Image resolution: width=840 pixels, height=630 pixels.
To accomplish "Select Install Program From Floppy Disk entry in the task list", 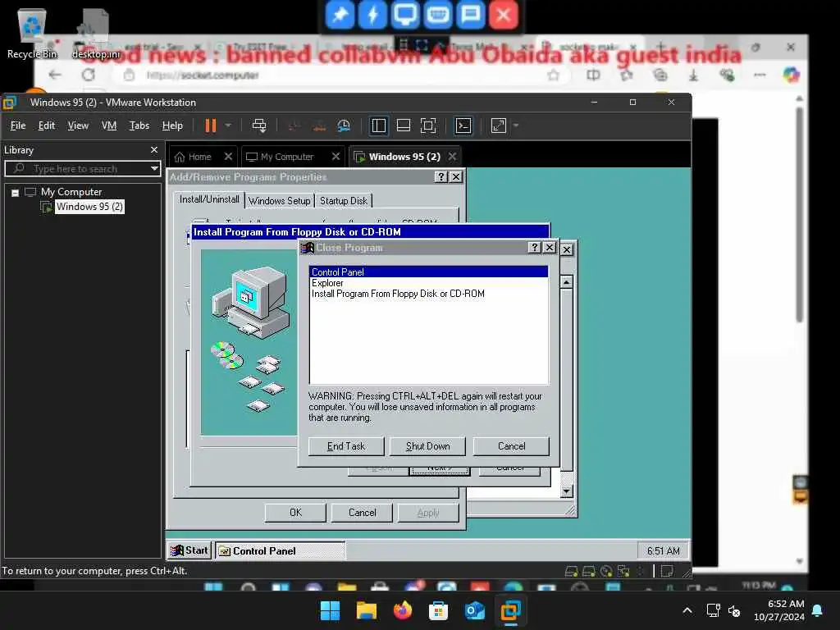I will point(398,294).
